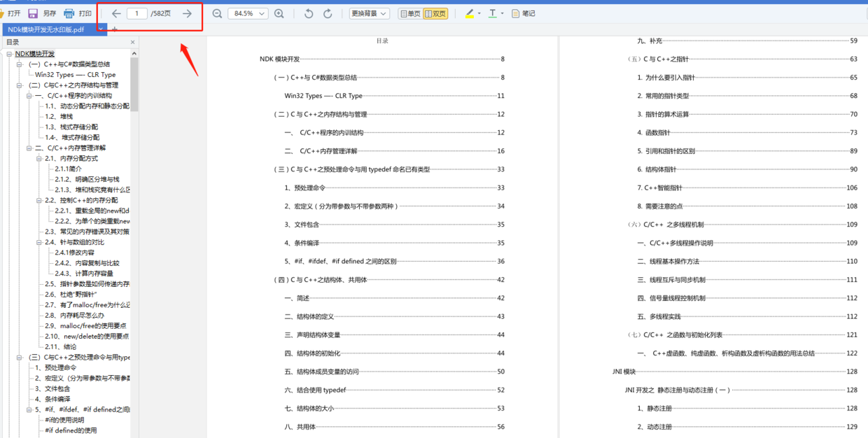
Task: Click inside the page number input field
Action: click(x=135, y=13)
